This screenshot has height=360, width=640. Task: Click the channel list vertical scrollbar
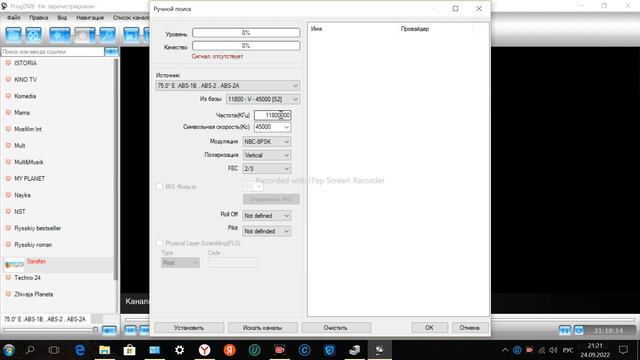click(x=116, y=169)
